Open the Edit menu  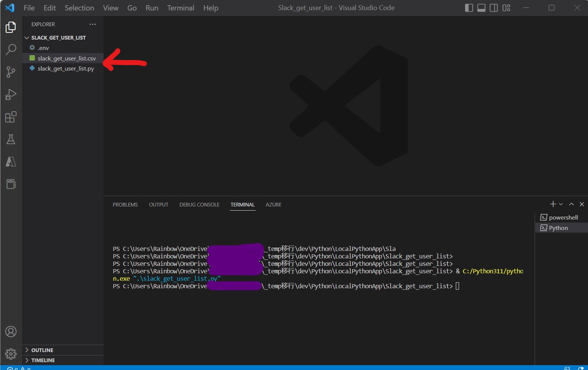[x=50, y=8]
